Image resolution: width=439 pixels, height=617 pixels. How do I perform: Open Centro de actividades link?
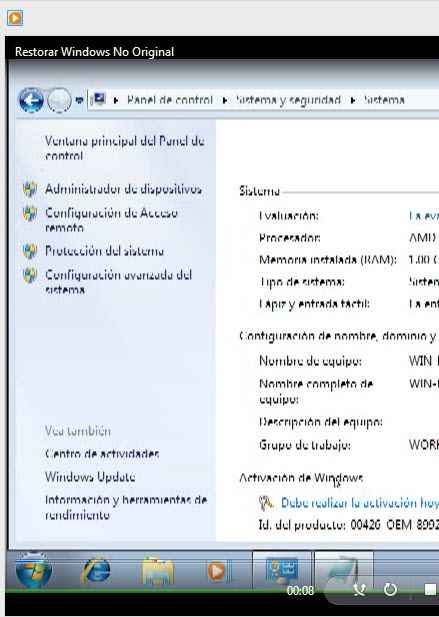coord(102,454)
